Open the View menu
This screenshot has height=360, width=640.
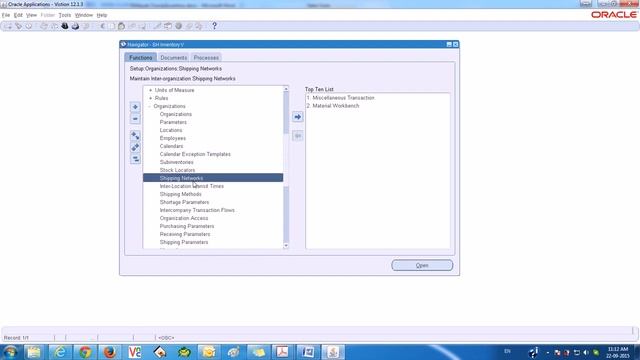click(31, 15)
